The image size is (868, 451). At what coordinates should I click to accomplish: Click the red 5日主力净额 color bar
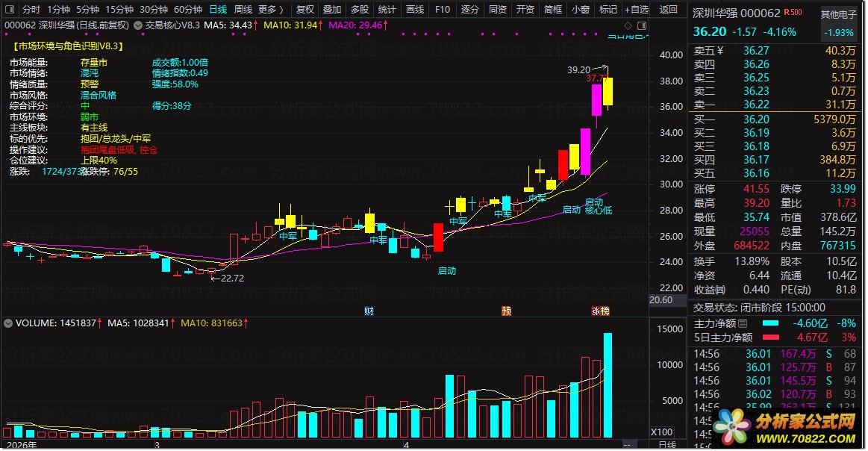[x=770, y=338]
